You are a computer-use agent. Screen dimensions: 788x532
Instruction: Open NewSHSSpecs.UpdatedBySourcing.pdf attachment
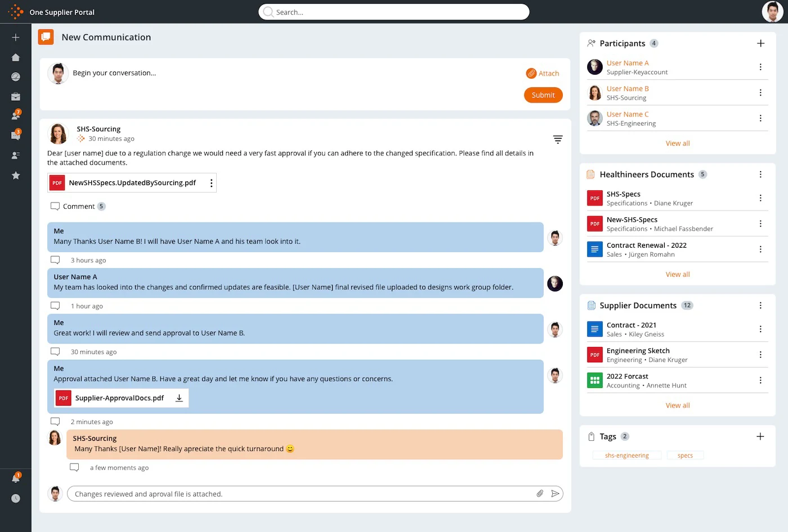132,183
